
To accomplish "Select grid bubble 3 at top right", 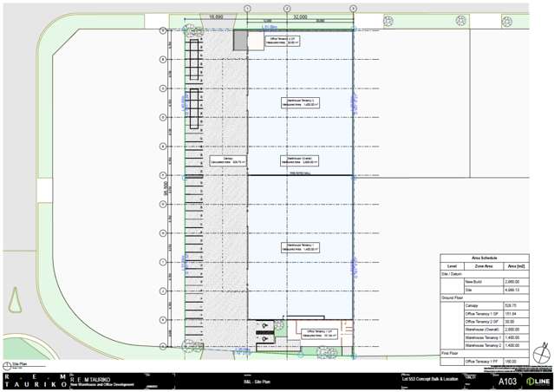I will point(353,8).
